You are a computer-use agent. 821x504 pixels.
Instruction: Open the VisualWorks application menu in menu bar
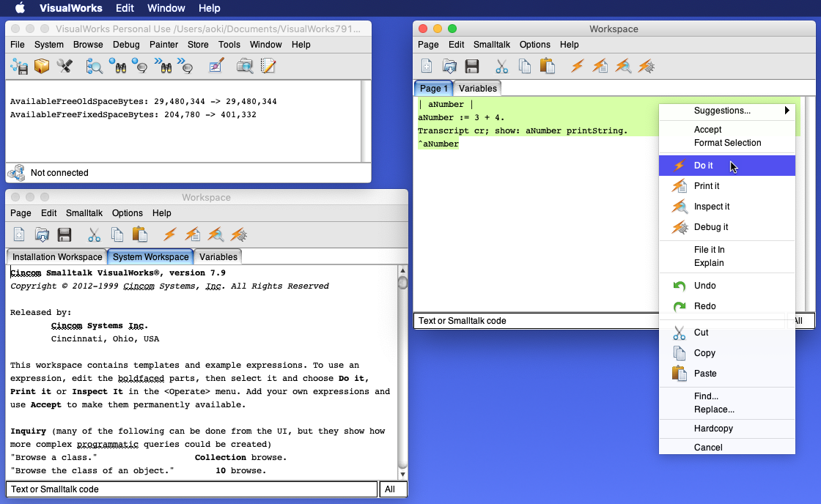71,8
